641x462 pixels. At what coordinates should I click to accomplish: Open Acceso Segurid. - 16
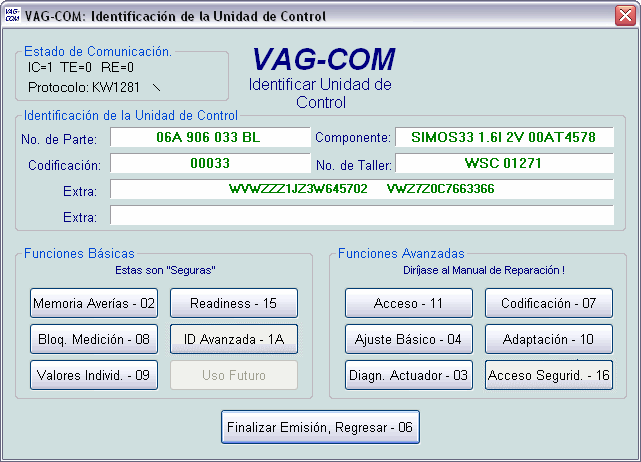549,375
